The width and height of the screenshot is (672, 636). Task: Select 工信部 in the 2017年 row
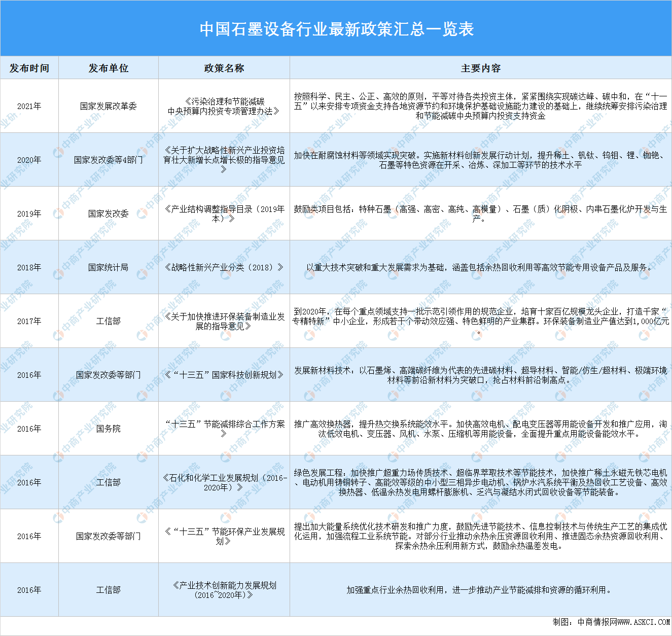[109, 321]
